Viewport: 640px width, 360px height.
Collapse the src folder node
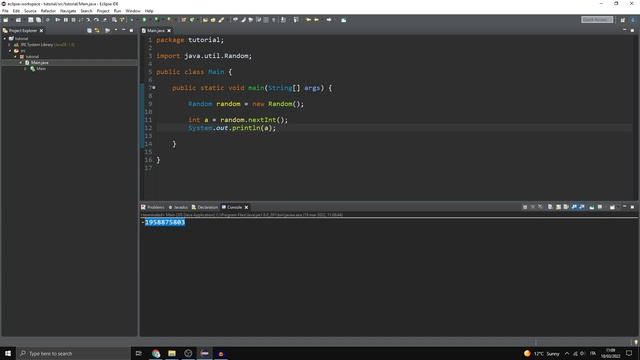(x=10, y=51)
